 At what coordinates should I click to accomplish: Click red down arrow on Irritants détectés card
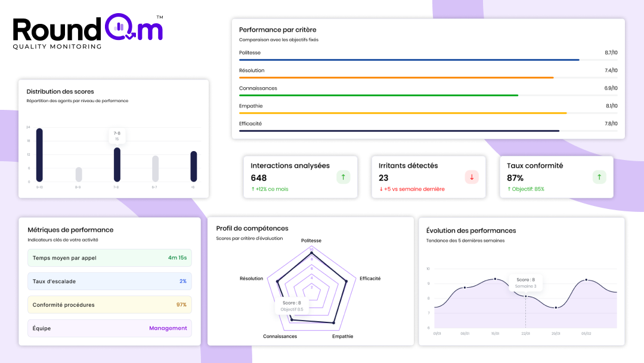(471, 177)
